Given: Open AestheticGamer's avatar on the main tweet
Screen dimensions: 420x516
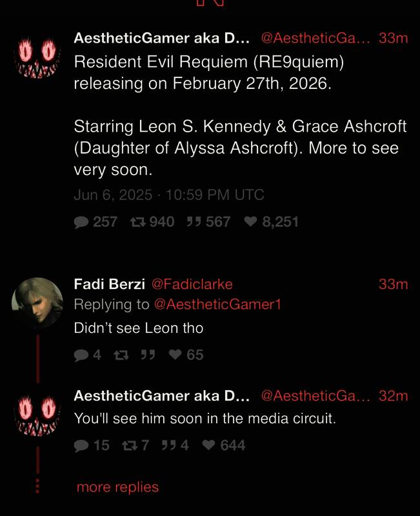Looking at the screenshot, I should pyautogui.click(x=37, y=57).
